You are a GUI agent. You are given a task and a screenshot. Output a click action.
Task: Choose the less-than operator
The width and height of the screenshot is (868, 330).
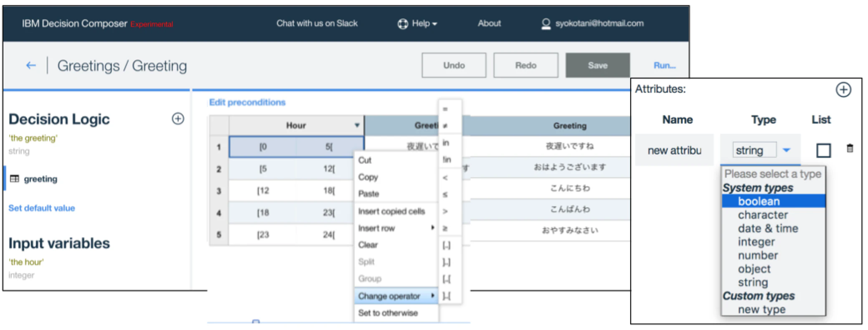click(445, 178)
